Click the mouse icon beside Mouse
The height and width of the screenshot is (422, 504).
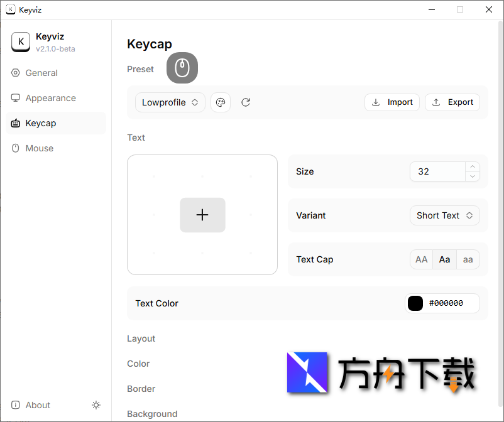pos(15,148)
